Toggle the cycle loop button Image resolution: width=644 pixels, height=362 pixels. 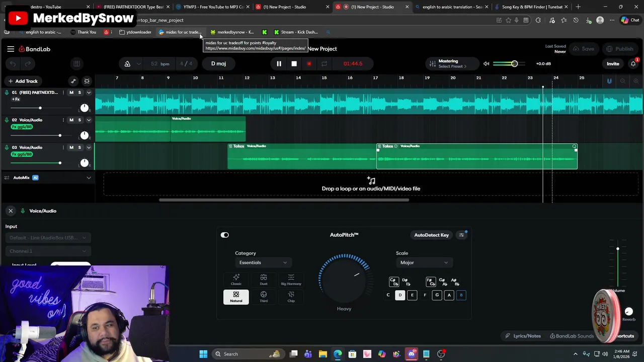click(x=324, y=64)
